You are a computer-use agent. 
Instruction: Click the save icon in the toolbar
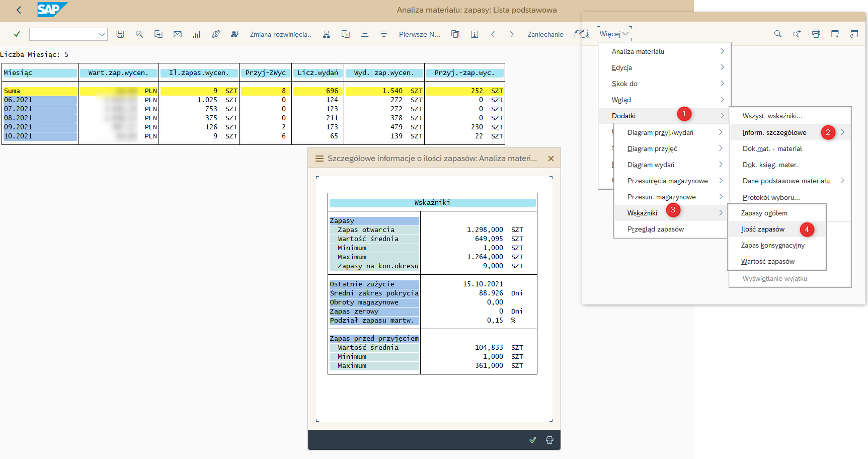coord(120,34)
